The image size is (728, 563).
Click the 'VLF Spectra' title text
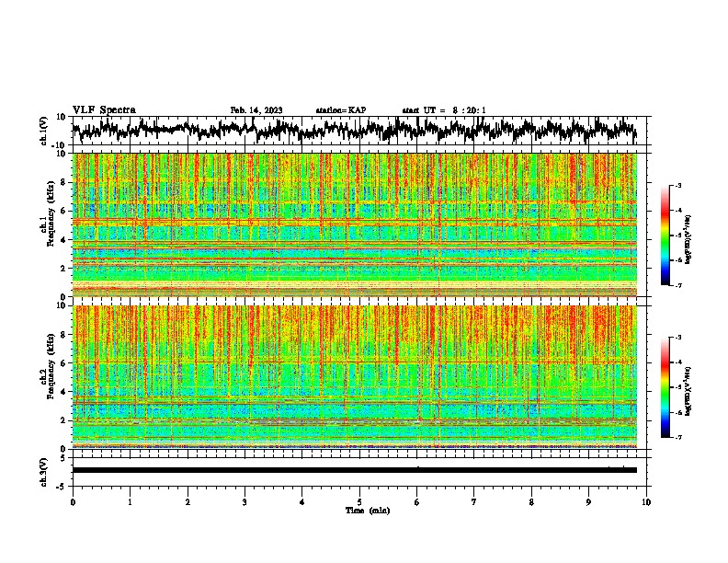tap(104, 110)
